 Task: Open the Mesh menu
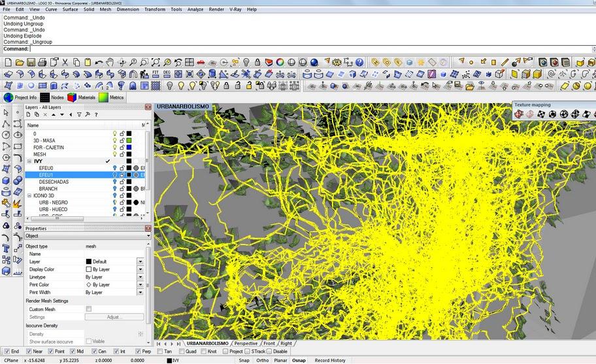[105, 10]
